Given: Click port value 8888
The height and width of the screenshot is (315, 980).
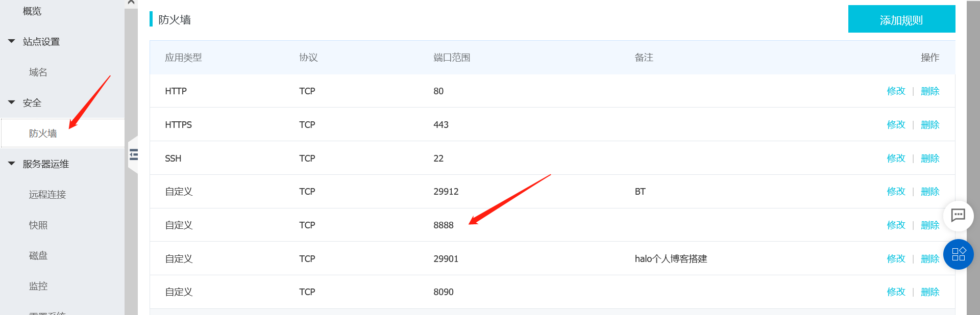Looking at the screenshot, I should (444, 225).
